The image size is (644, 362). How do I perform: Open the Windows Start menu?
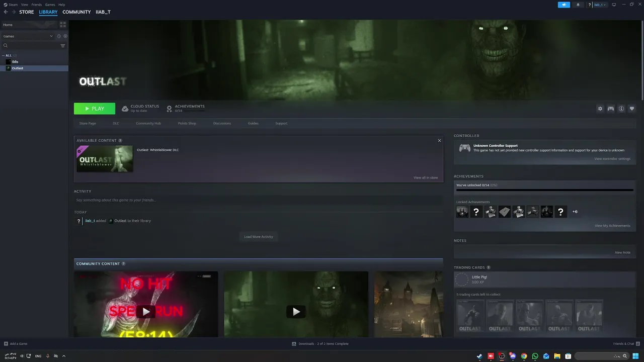635,356
